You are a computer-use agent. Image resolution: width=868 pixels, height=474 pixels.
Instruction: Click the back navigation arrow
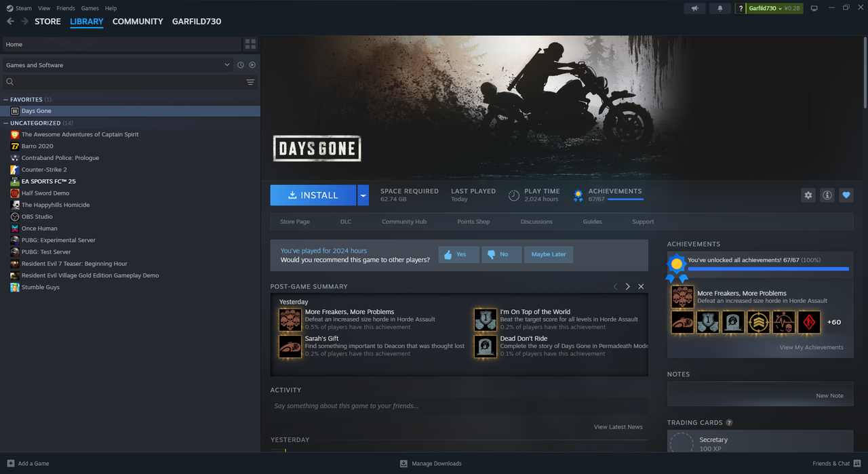click(x=10, y=22)
